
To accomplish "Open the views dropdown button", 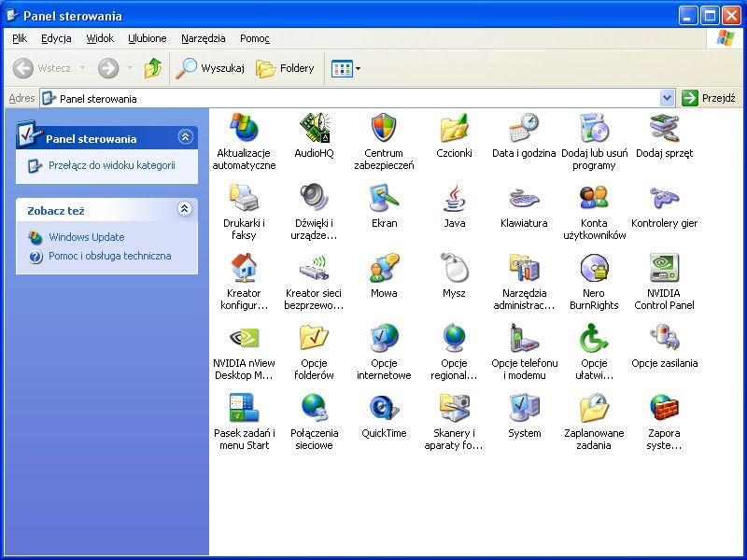I will (345, 68).
